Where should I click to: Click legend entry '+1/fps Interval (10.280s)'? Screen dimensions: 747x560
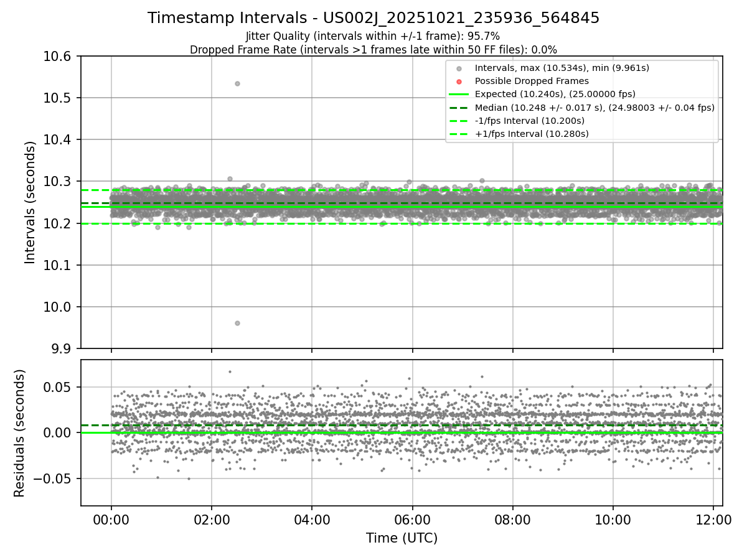[x=532, y=133]
